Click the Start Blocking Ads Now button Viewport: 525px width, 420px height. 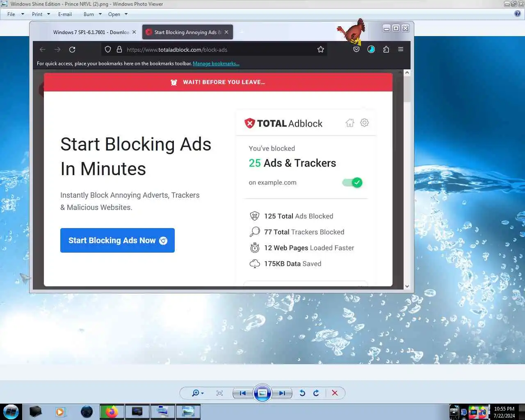click(117, 240)
